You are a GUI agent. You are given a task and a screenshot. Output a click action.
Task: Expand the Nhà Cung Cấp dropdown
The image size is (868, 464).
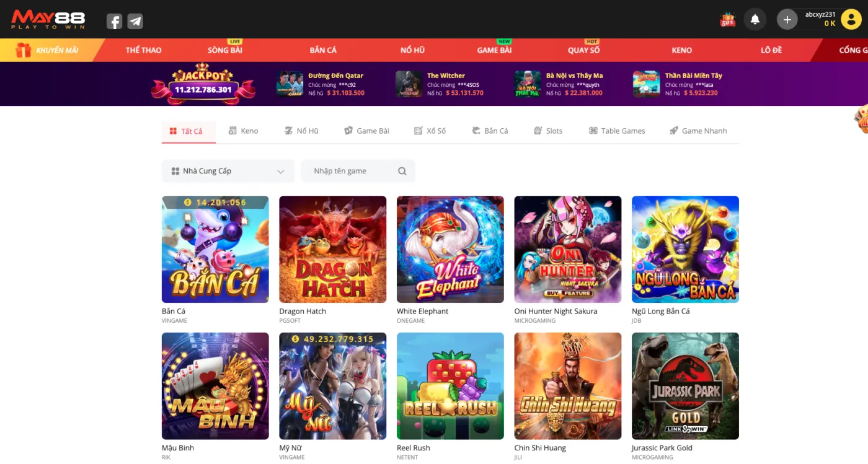pos(228,171)
